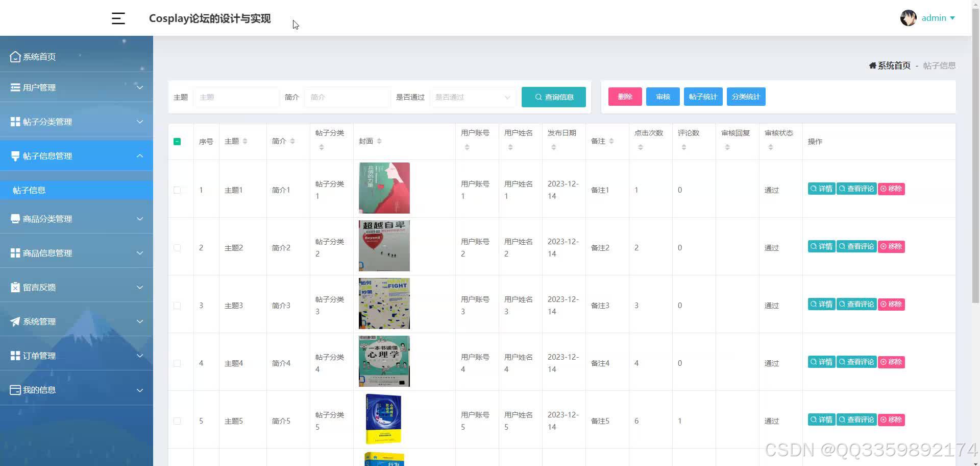
Task: Click the 帖子统计 button
Action: (x=703, y=97)
